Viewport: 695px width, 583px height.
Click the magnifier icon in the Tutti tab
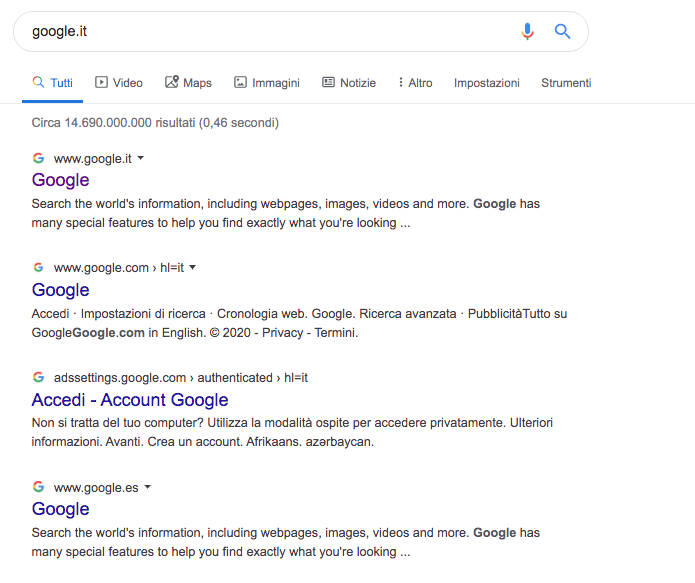point(39,82)
